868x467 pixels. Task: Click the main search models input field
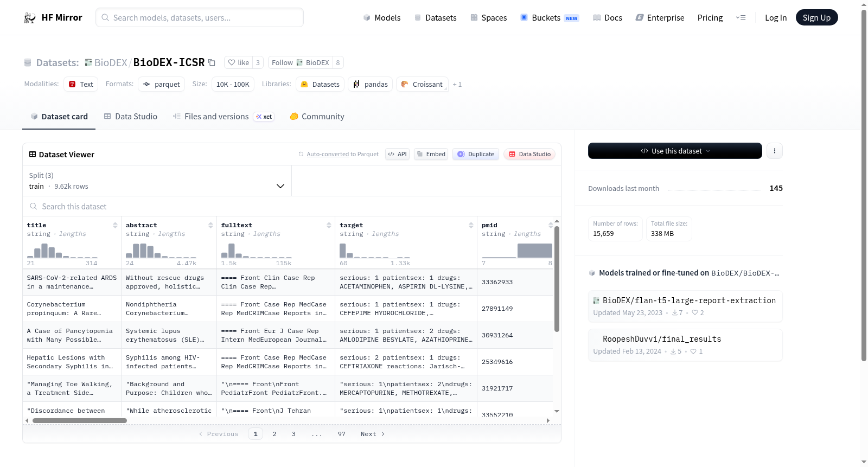(x=200, y=18)
